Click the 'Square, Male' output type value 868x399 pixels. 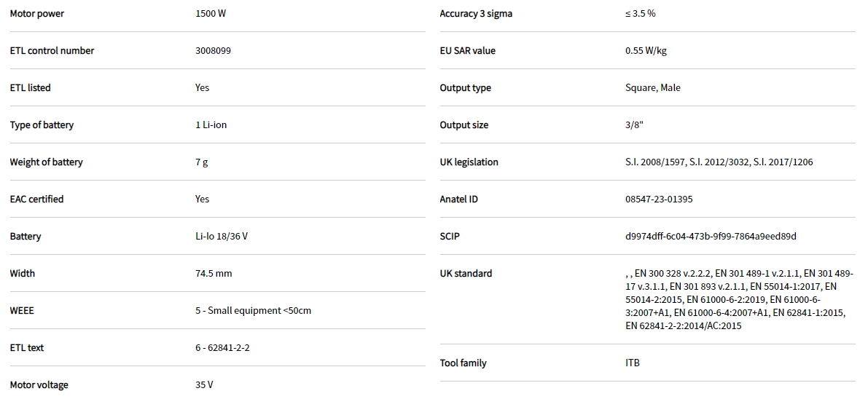(652, 88)
